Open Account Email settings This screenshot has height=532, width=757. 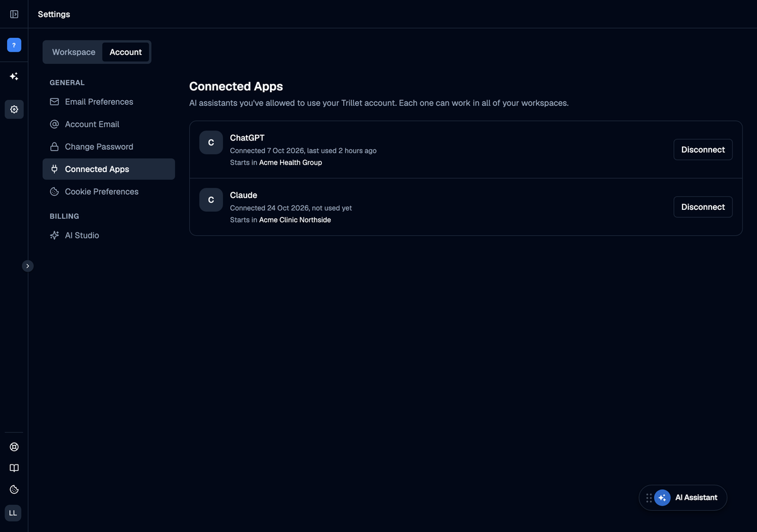pyautogui.click(x=109, y=124)
